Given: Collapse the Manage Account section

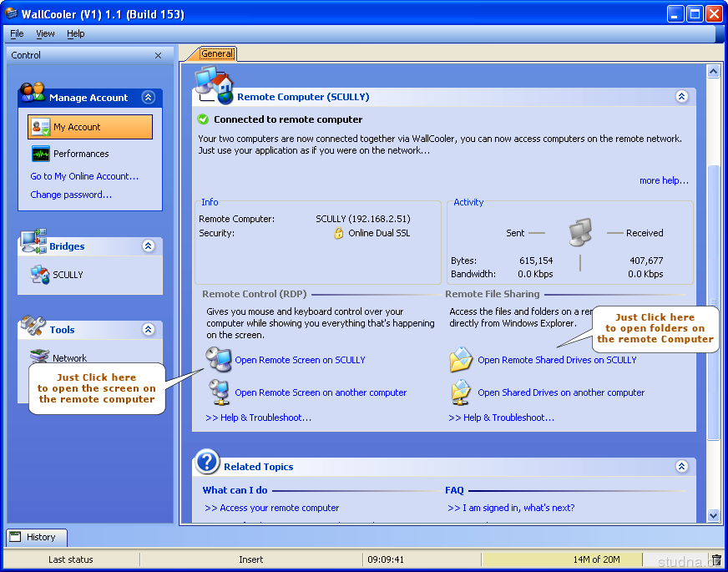Looking at the screenshot, I should click(x=149, y=98).
